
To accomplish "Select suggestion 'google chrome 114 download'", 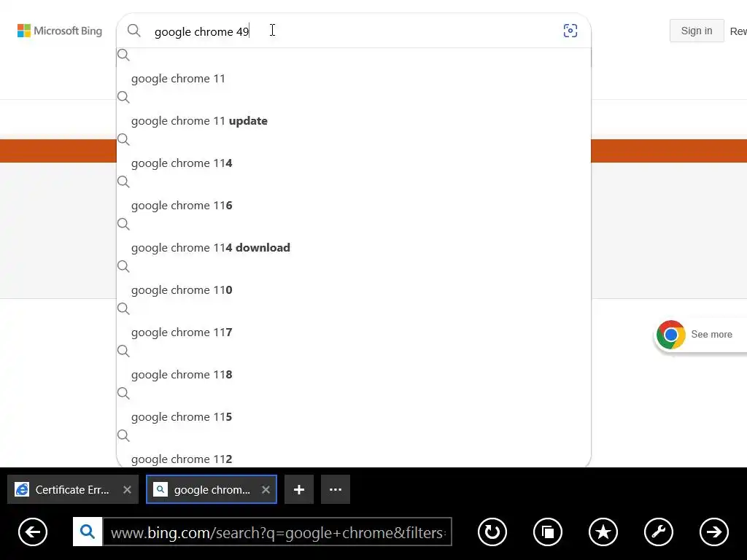I will coord(354,248).
